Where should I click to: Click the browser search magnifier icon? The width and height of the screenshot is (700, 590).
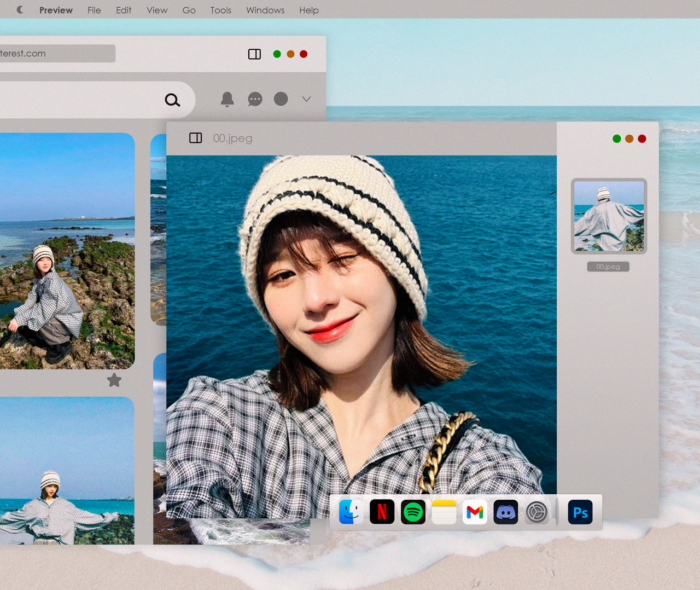pyautogui.click(x=172, y=100)
